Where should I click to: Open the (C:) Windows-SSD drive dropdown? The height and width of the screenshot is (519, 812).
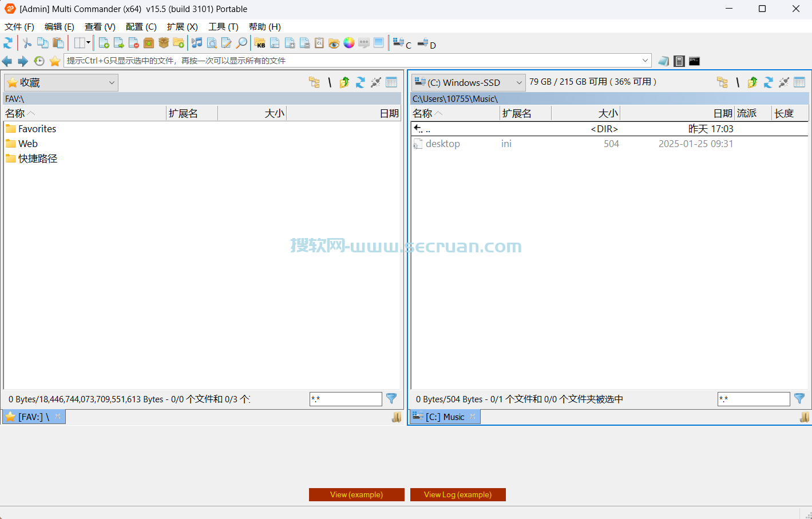[x=468, y=82]
